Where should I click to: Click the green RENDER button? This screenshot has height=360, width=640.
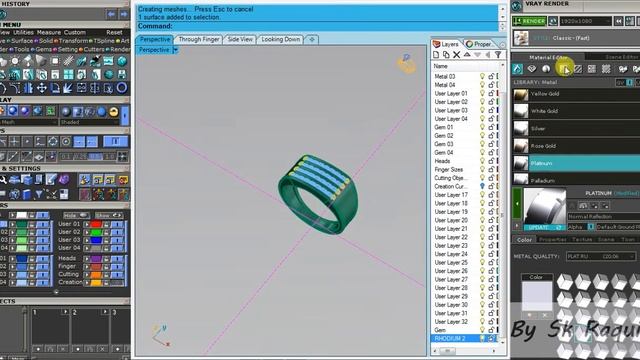529,21
